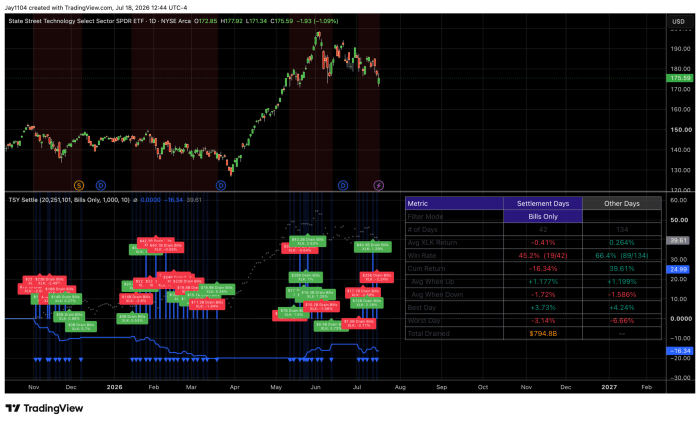The height and width of the screenshot is (423, 700).
Task: Click the purple lightning event marker icon
Action: click(379, 185)
